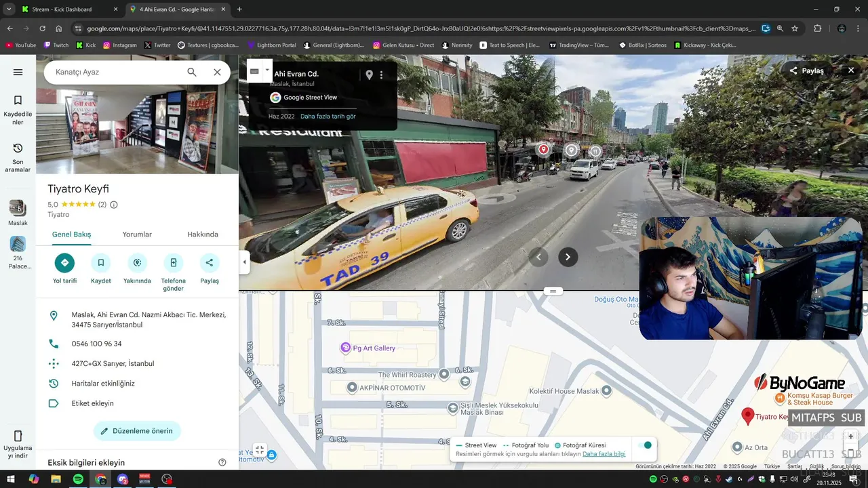The image size is (868, 488).
Task: Open new browser tab
Action: 239,9
